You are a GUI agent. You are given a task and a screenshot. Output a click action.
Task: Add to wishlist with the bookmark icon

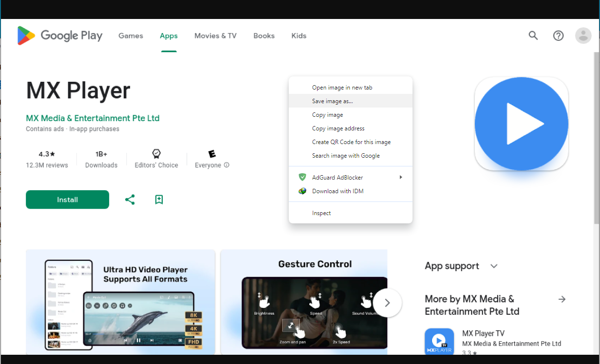tap(159, 200)
